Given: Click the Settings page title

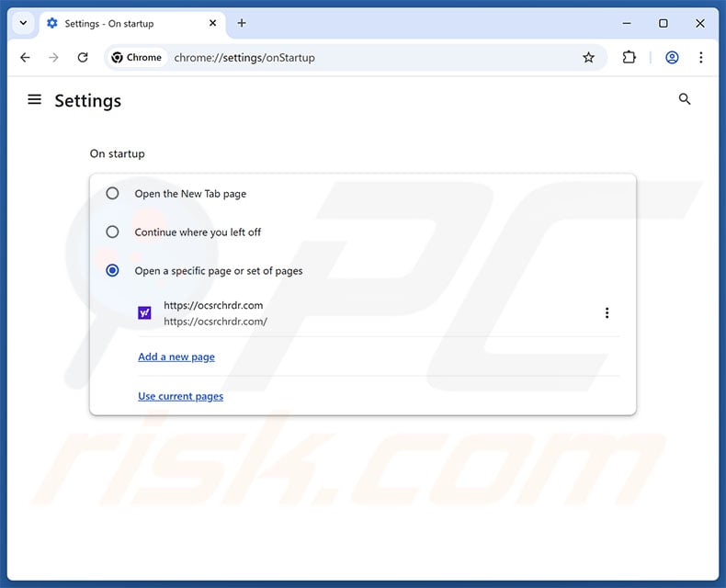Looking at the screenshot, I should [88, 101].
